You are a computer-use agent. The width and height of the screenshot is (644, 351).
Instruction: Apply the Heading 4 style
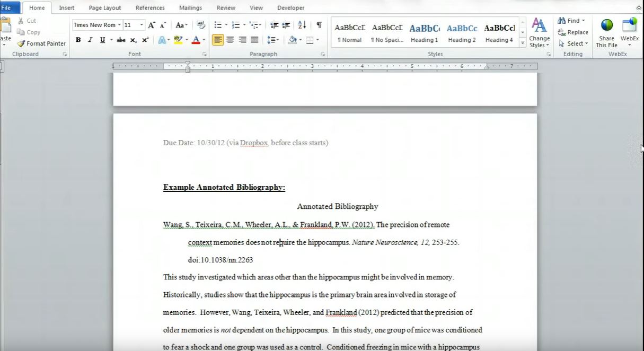coord(499,33)
